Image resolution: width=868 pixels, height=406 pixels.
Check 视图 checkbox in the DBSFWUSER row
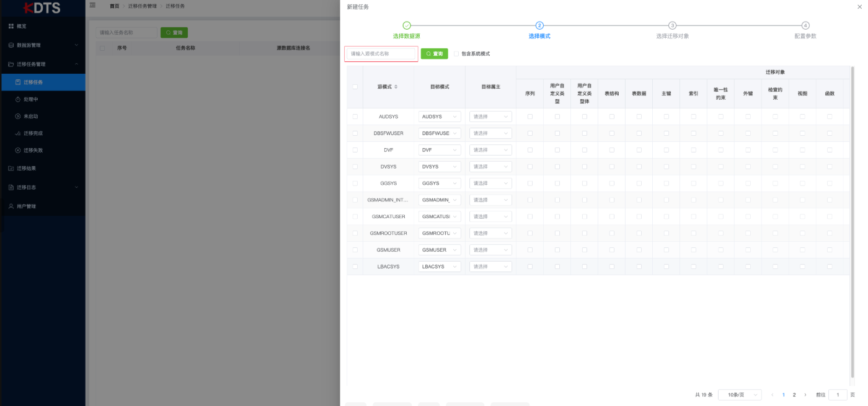point(802,133)
